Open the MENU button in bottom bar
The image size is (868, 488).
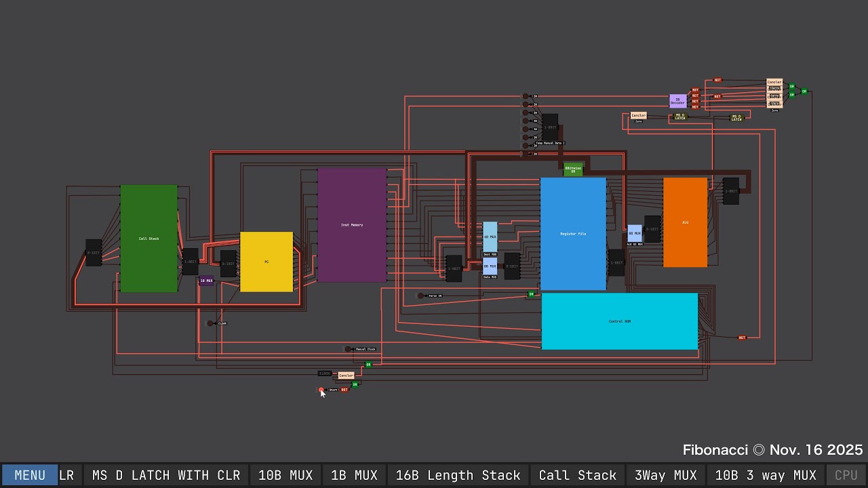tap(30, 475)
